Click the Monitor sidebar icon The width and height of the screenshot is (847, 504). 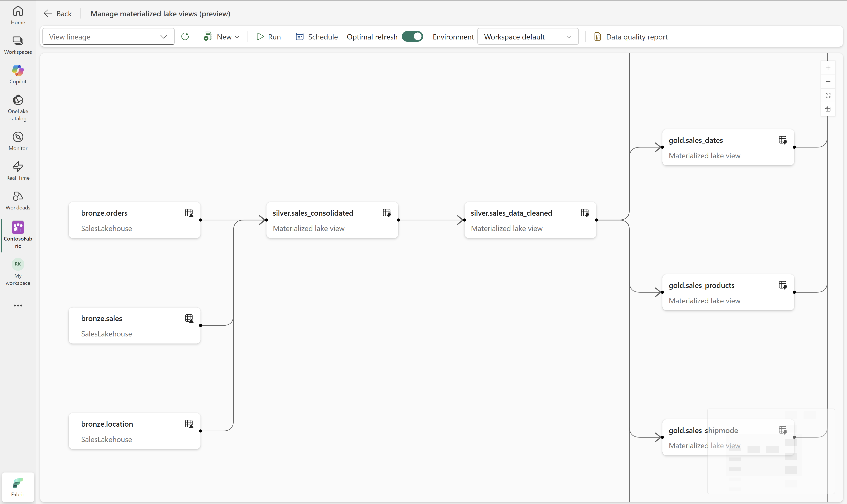(18, 141)
